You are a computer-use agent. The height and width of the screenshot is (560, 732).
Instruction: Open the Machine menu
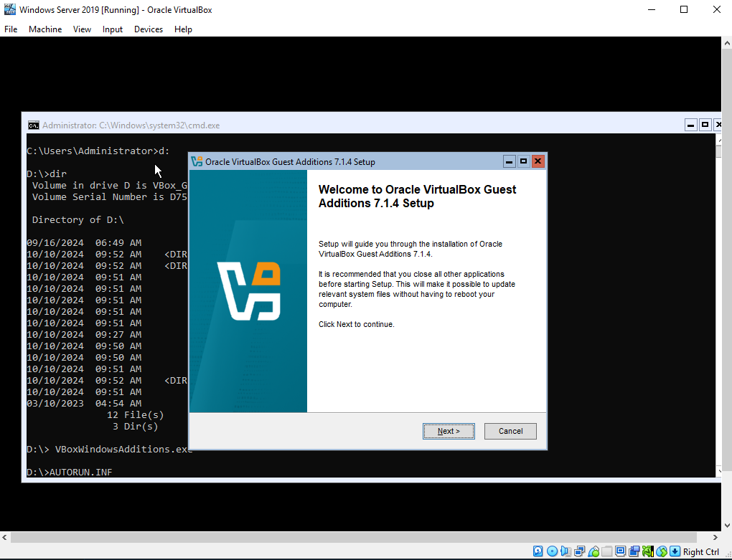tap(45, 29)
